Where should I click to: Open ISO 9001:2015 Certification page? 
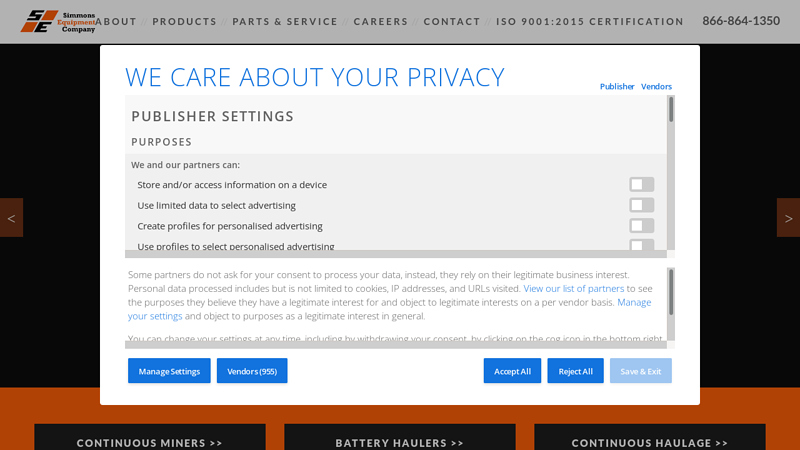[x=590, y=21]
